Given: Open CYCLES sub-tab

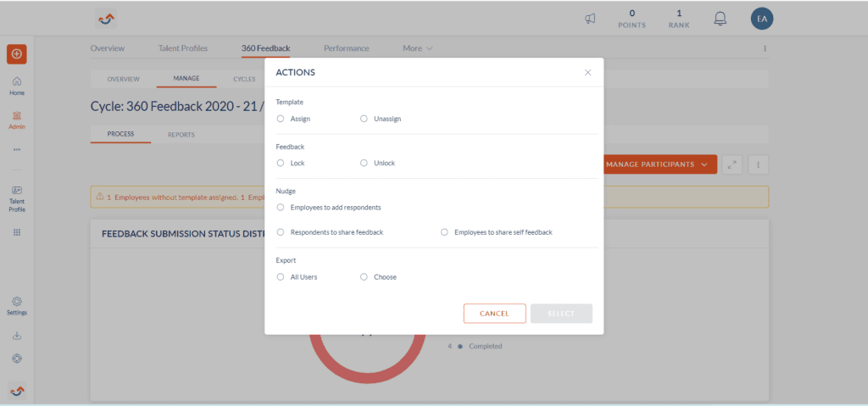Looking at the screenshot, I should 244,79.
